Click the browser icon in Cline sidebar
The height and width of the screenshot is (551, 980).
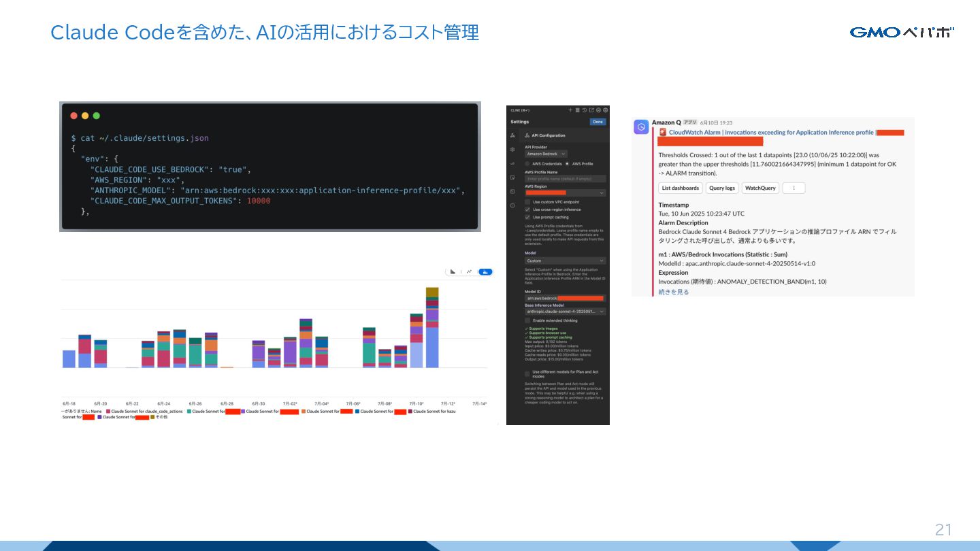[512, 178]
